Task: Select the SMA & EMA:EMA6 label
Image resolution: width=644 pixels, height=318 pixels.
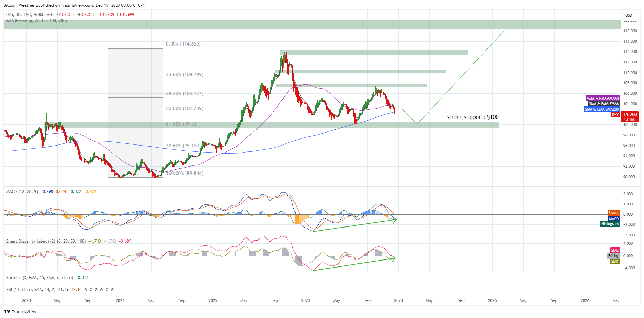Action: (604, 104)
